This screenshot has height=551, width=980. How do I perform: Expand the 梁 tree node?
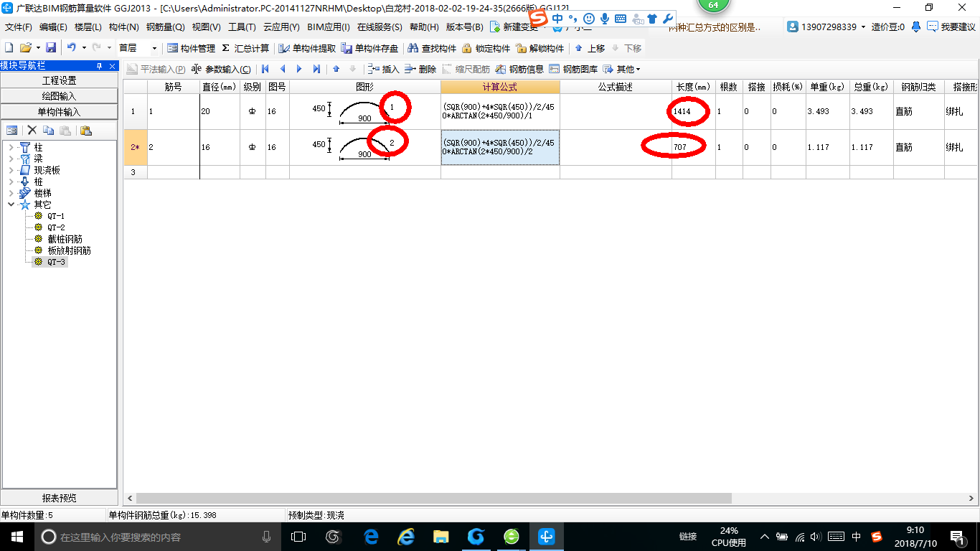11,159
